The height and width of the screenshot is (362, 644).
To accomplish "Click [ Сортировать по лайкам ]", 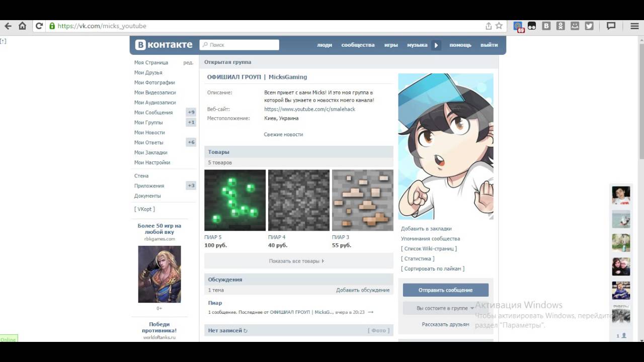I will (433, 269).
